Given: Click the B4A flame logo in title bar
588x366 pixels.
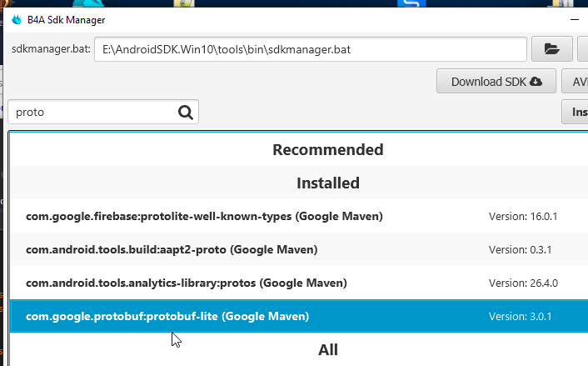Looking at the screenshot, I should [16, 19].
